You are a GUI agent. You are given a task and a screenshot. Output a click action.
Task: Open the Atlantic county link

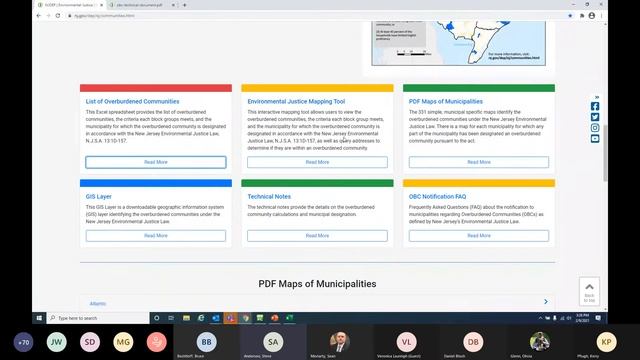[98, 304]
